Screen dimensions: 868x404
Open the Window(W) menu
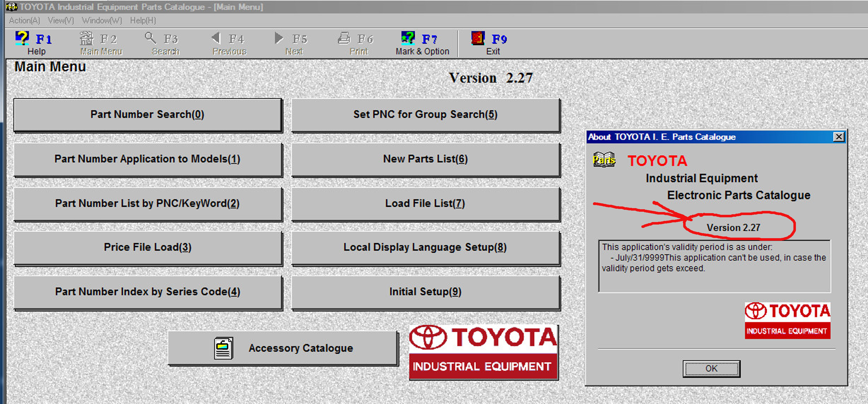point(102,21)
